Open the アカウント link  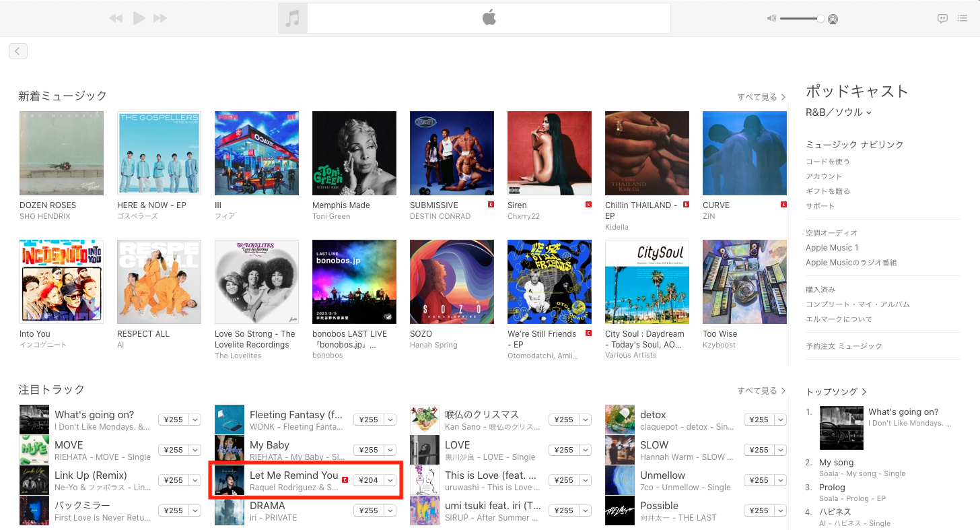[824, 176]
